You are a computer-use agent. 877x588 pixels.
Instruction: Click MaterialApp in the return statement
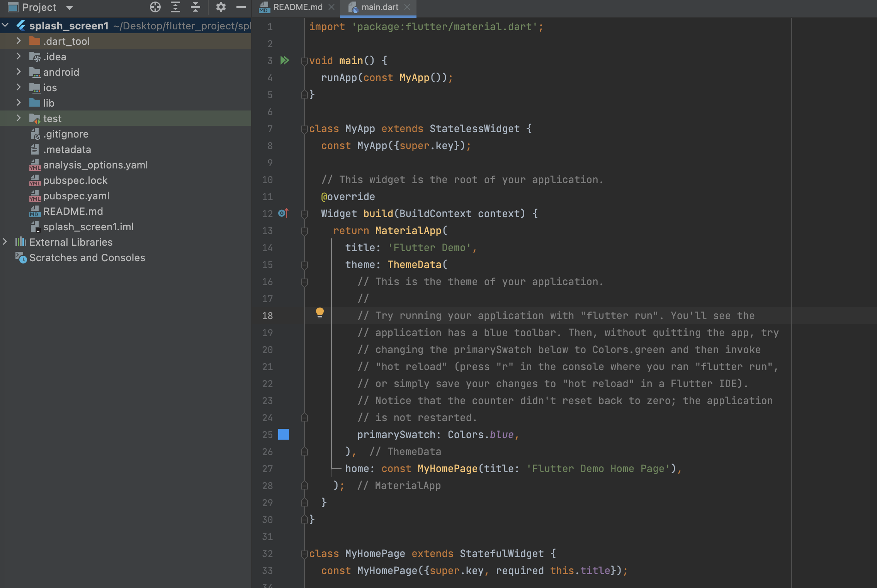(408, 231)
